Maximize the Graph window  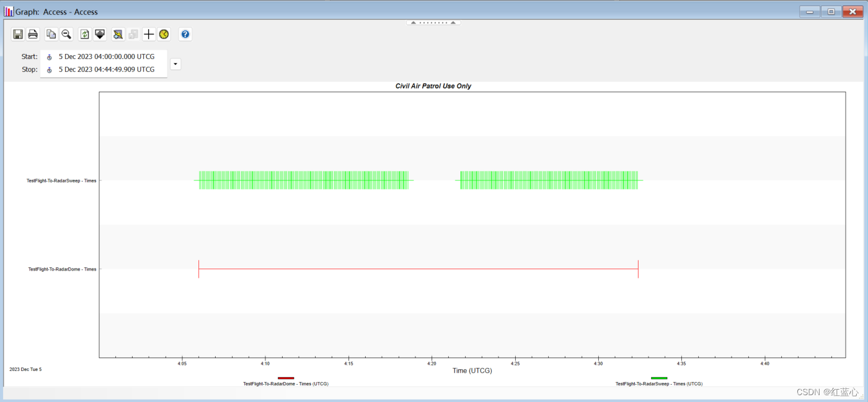tap(830, 12)
